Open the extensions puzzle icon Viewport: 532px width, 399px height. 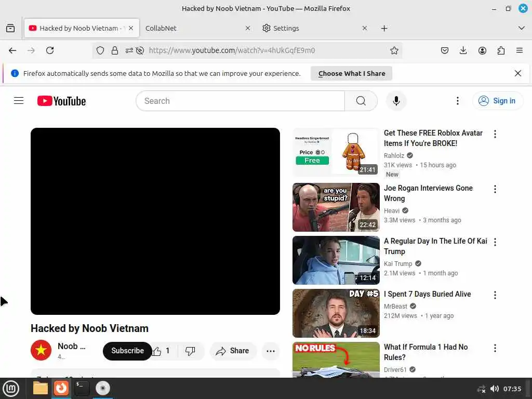tap(501, 50)
